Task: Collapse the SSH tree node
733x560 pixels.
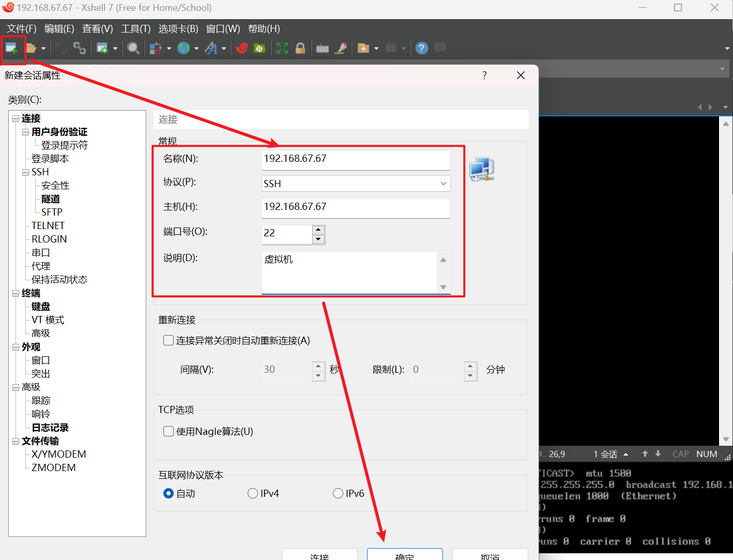Action: coord(26,172)
